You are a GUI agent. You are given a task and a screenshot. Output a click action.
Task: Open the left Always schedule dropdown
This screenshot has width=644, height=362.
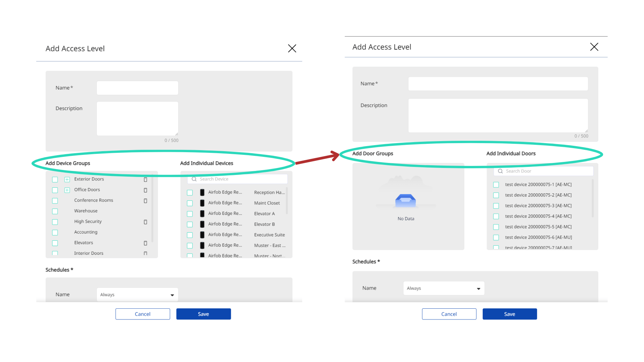pos(138,295)
